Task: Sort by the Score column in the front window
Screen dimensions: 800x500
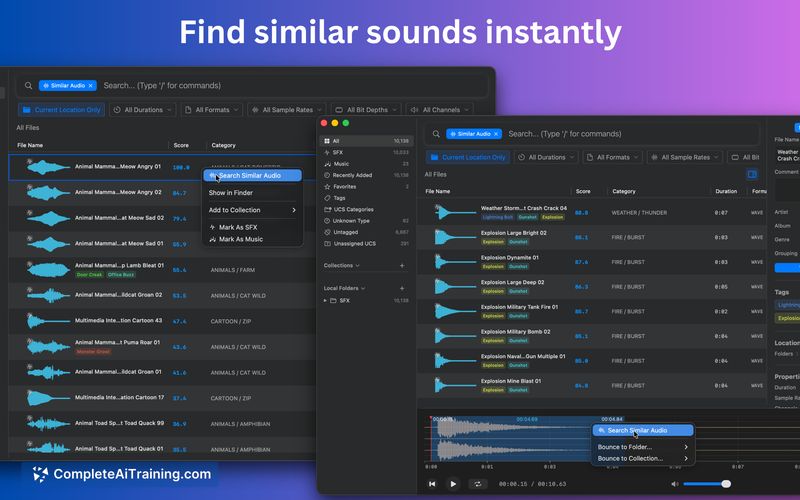Action: point(583,191)
